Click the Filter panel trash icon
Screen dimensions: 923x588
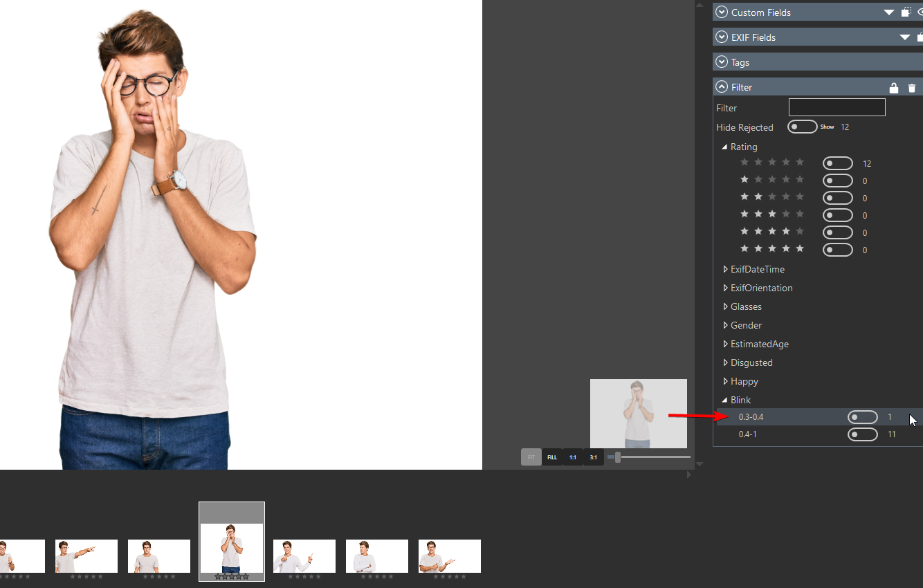[x=912, y=88]
